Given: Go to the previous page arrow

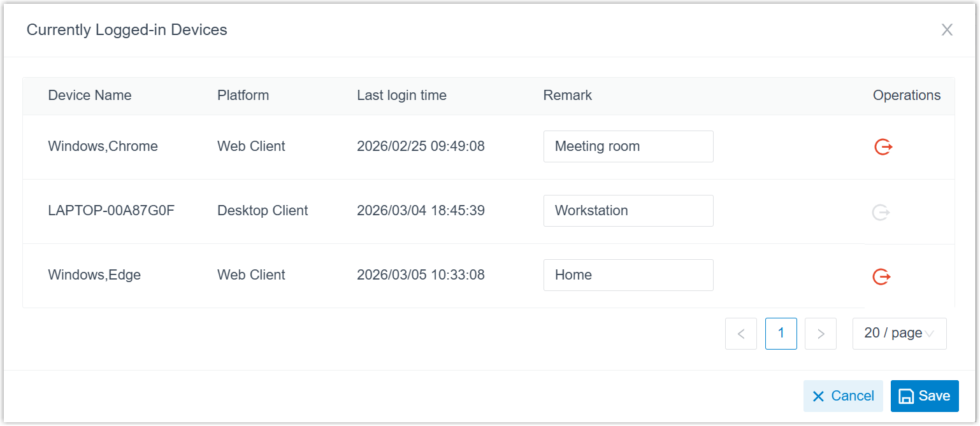Looking at the screenshot, I should [741, 334].
